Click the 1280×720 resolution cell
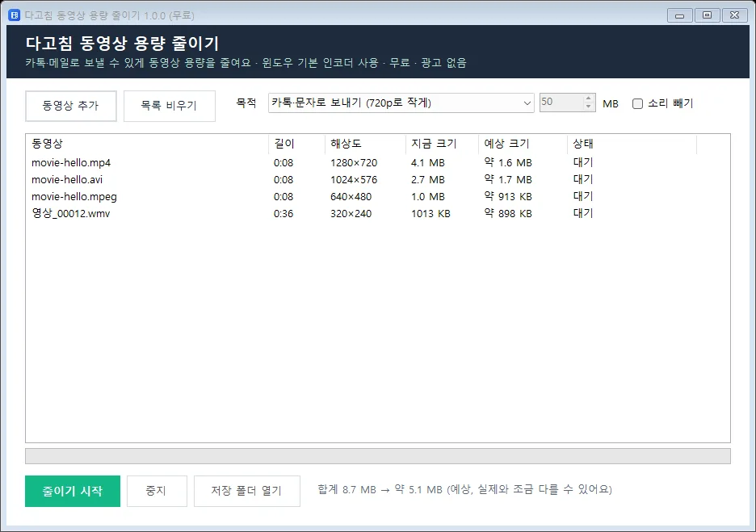 click(x=354, y=163)
